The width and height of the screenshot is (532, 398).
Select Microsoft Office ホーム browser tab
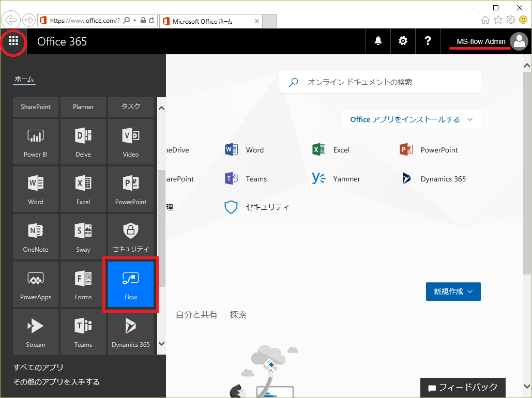(x=210, y=21)
